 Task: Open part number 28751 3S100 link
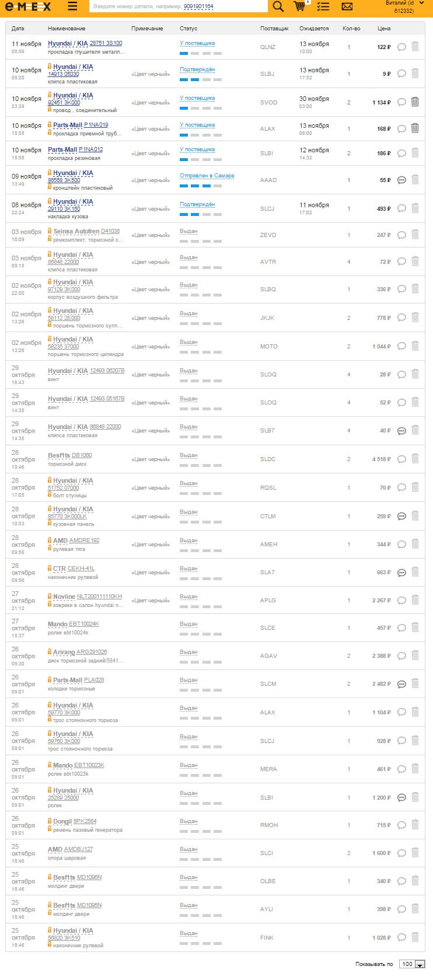[x=106, y=43]
